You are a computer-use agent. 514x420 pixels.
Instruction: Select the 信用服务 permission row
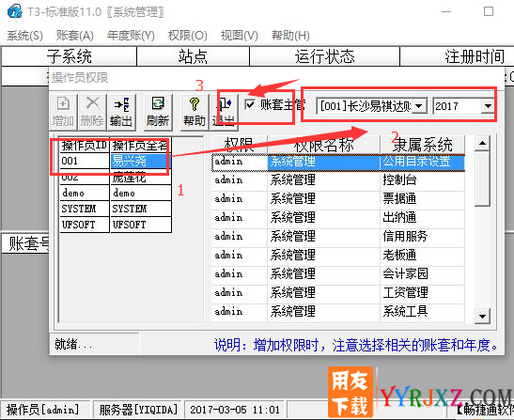coord(338,236)
